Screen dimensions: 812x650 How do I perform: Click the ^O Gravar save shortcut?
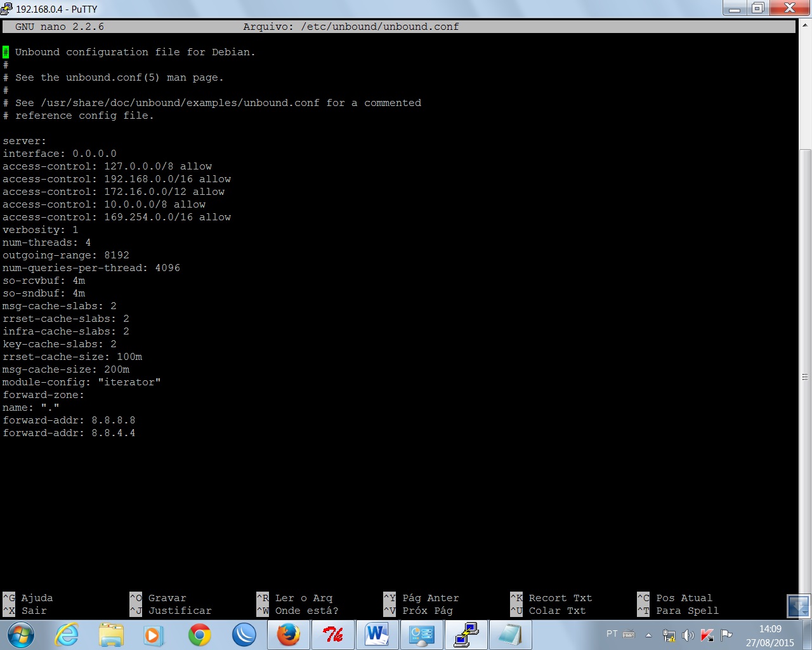click(158, 598)
